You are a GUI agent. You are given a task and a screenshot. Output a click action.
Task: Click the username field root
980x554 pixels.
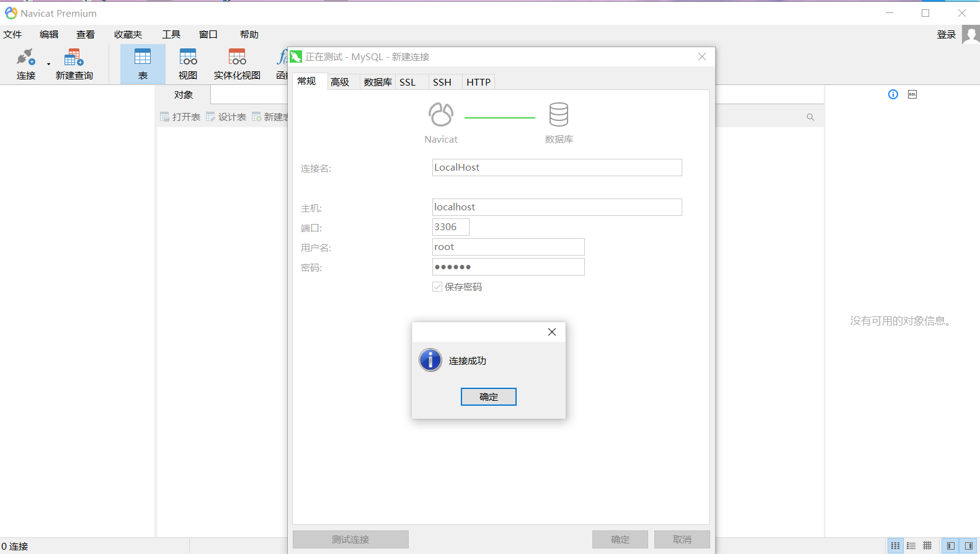[x=509, y=247]
